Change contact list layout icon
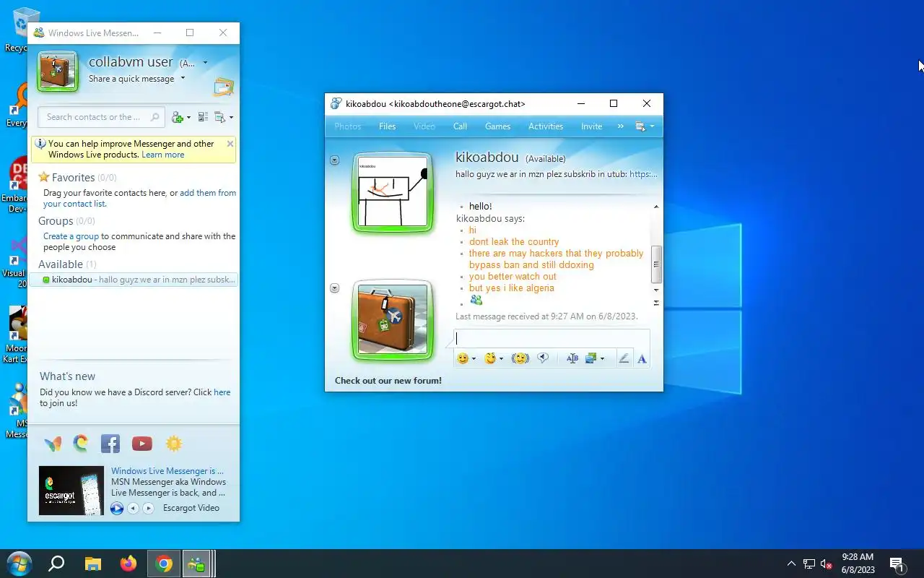 (203, 117)
